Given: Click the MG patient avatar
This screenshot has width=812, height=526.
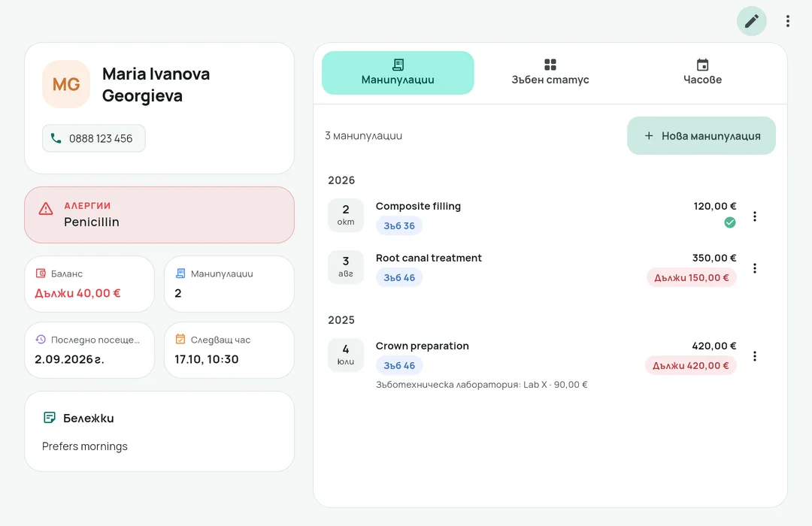Looking at the screenshot, I should click(66, 84).
